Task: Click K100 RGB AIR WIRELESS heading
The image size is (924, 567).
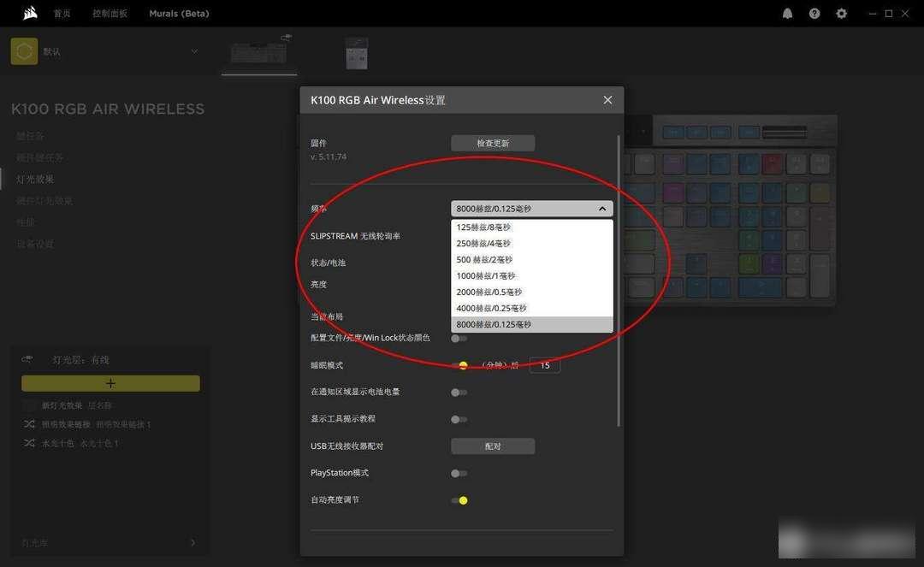Action: tap(108, 109)
